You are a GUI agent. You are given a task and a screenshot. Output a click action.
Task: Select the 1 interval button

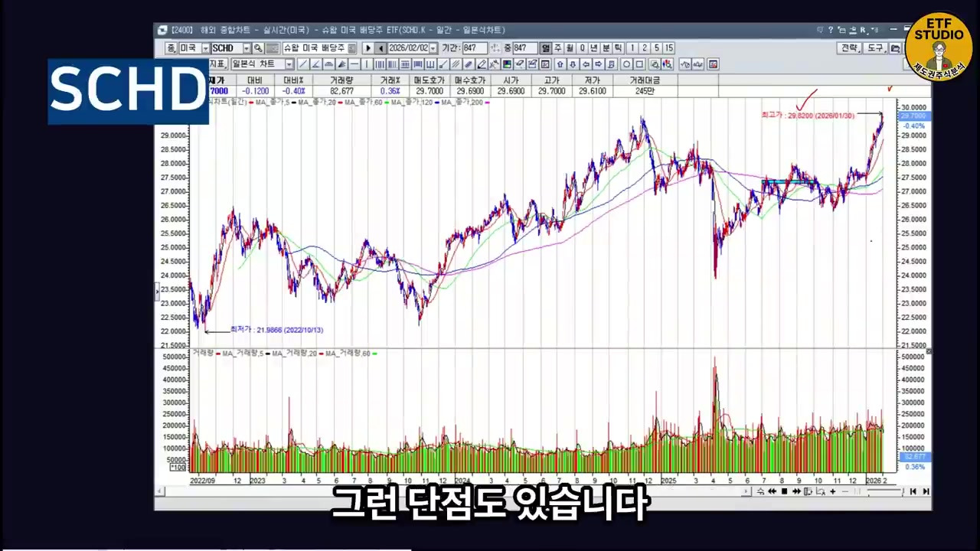point(632,48)
